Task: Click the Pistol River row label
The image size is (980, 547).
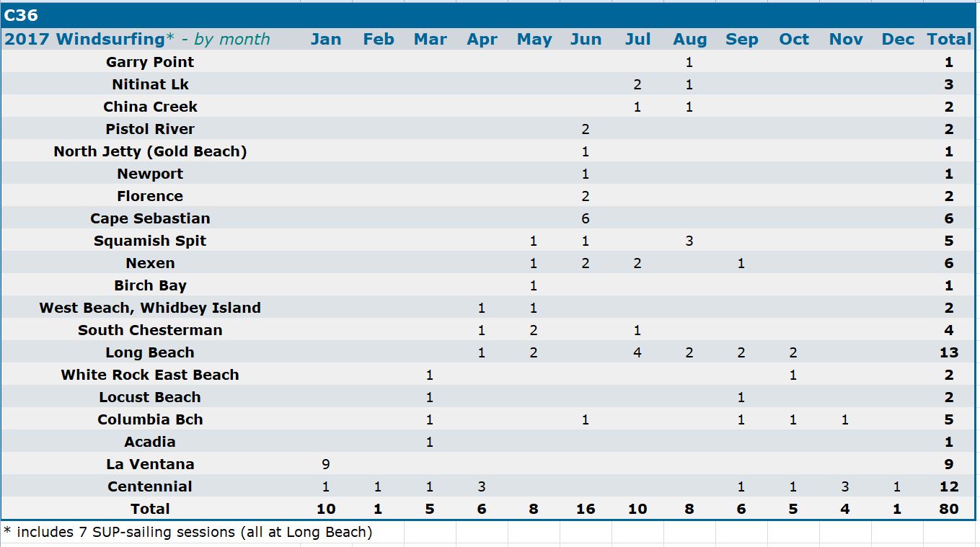Action: (x=150, y=129)
